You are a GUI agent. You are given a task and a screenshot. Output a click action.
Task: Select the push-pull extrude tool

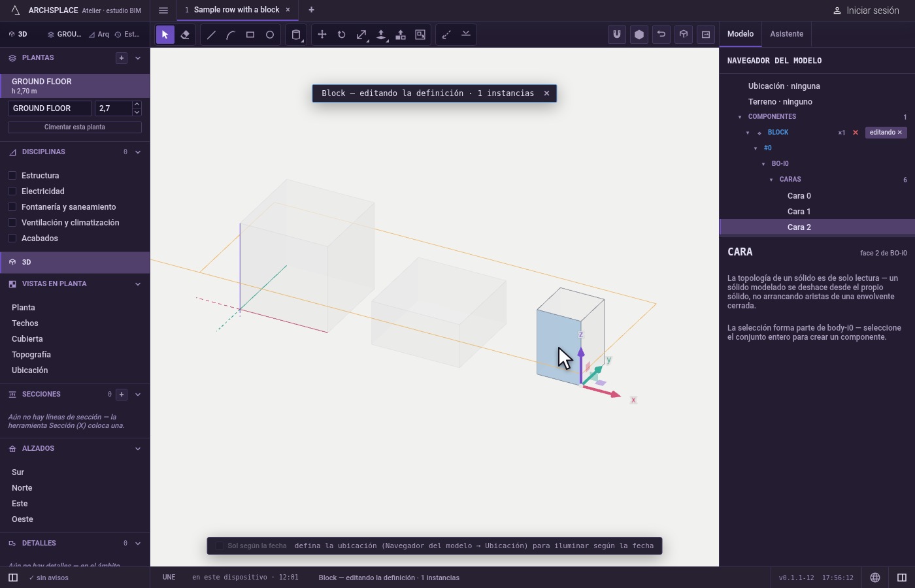[381, 35]
